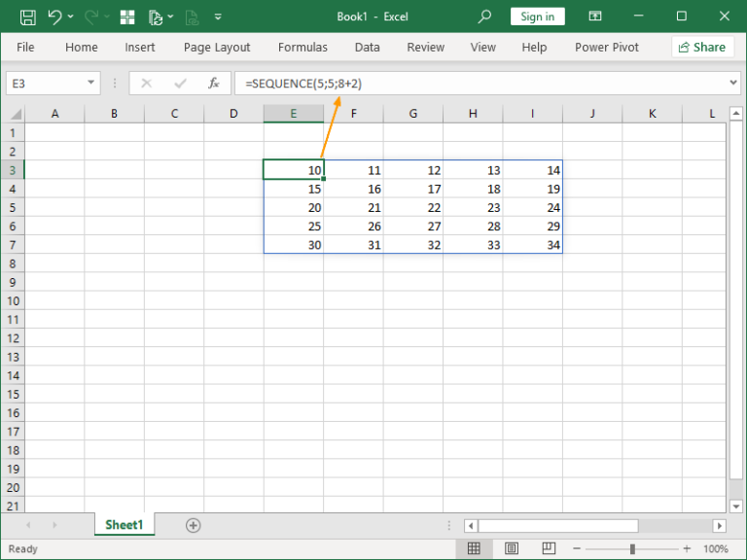Screen dimensions: 747x560
Task: Select cell containing 17
Action: pos(413,189)
